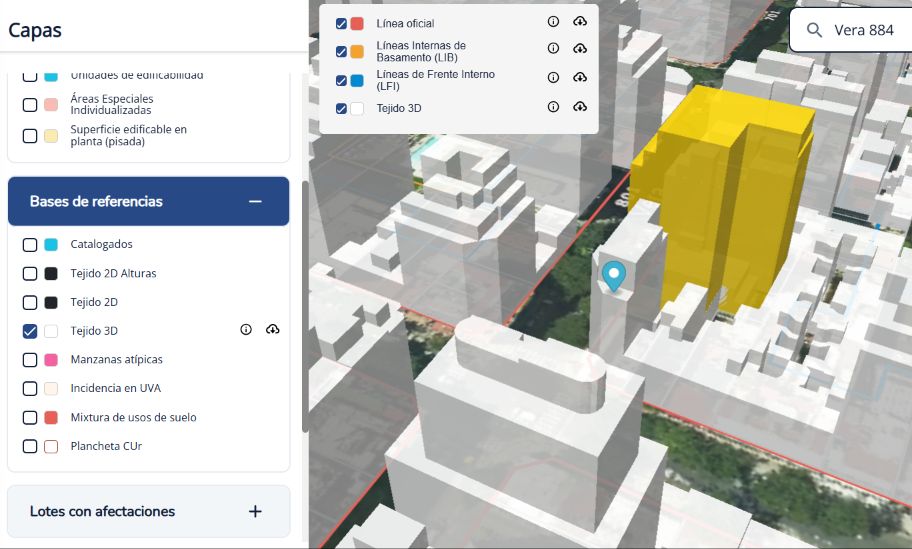The image size is (912, 549).
Task: Click the Tejido 2D Alturas label
Action: pos(113,273)
